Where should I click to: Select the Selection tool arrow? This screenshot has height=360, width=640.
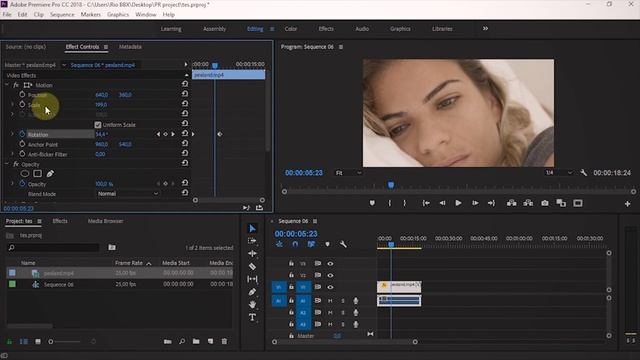click(x=252, y=229)
